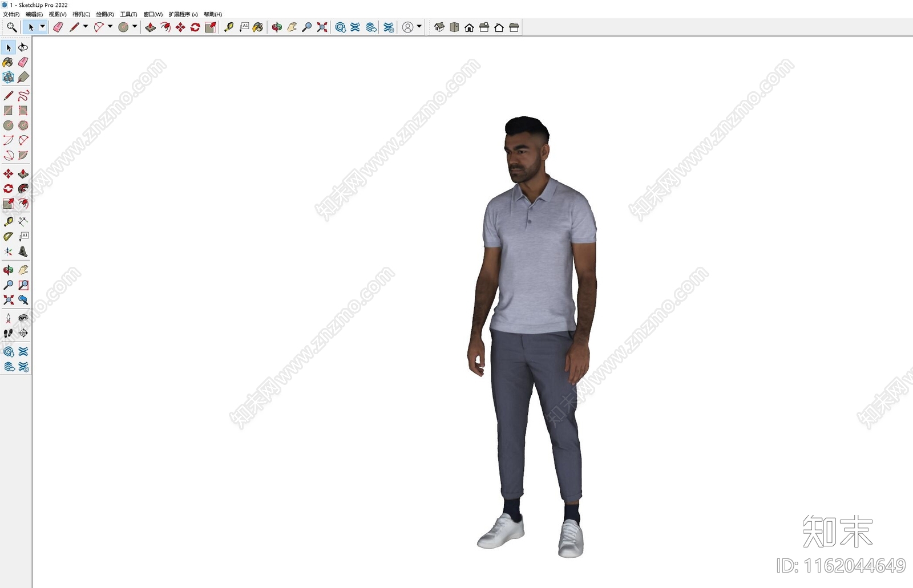
Task: Click the user account icon
Action: (407, 27)
